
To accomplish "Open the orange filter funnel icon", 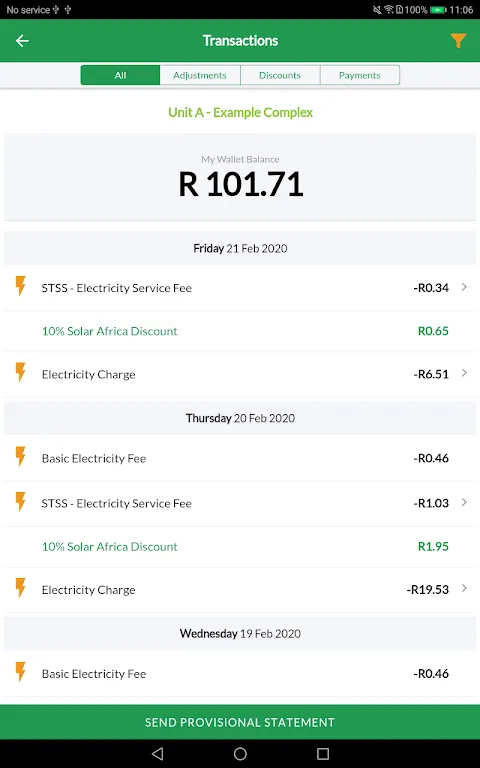I will click(458, 41).
